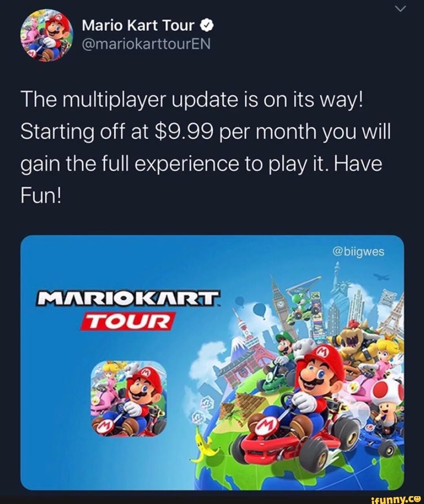Open the @mariokarttourEN handle link
The image size is (424, 504).
146,44
